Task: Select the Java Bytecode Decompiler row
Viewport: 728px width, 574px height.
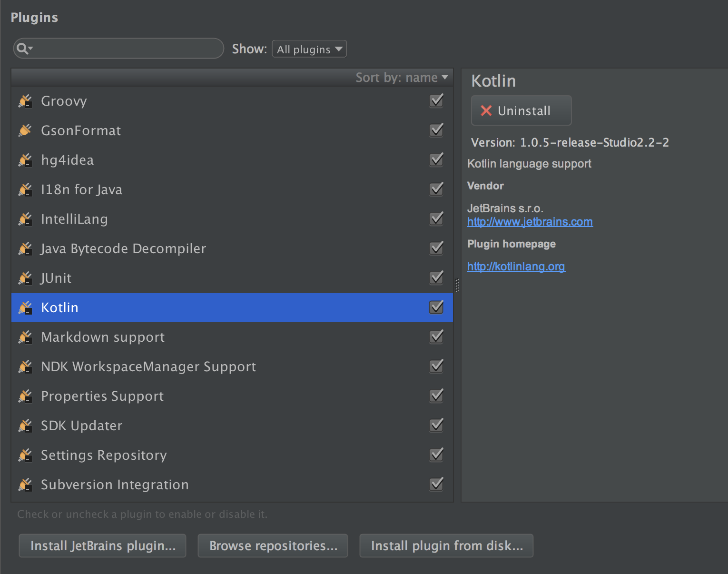Action: tap(232, 248)
